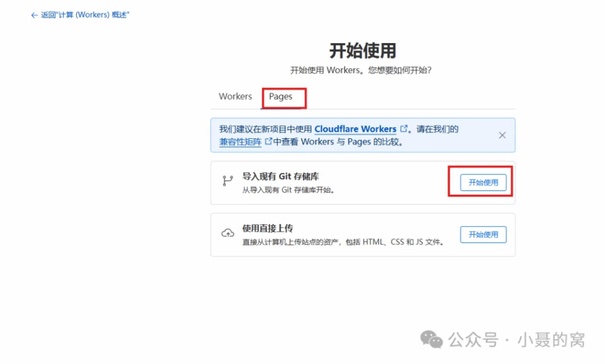Click the 使用直接上传 heading
605x364 pixels.
click(268, 229)
